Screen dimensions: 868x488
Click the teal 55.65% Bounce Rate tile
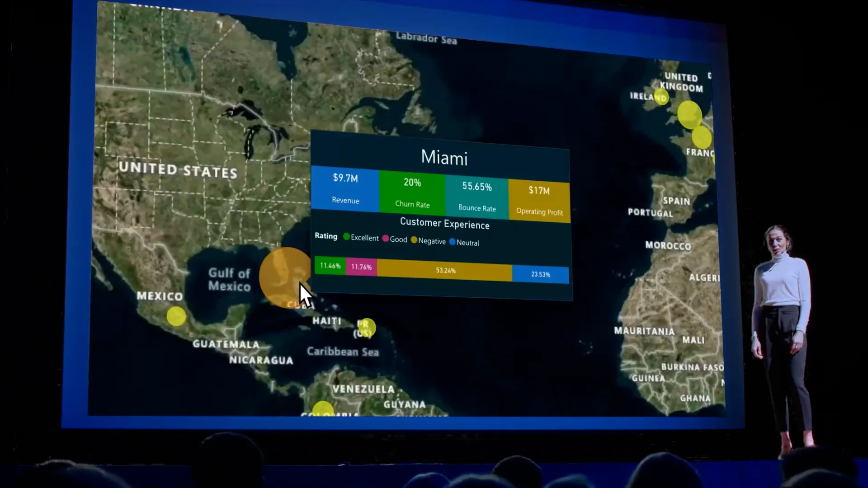click(x=476, y=196)
